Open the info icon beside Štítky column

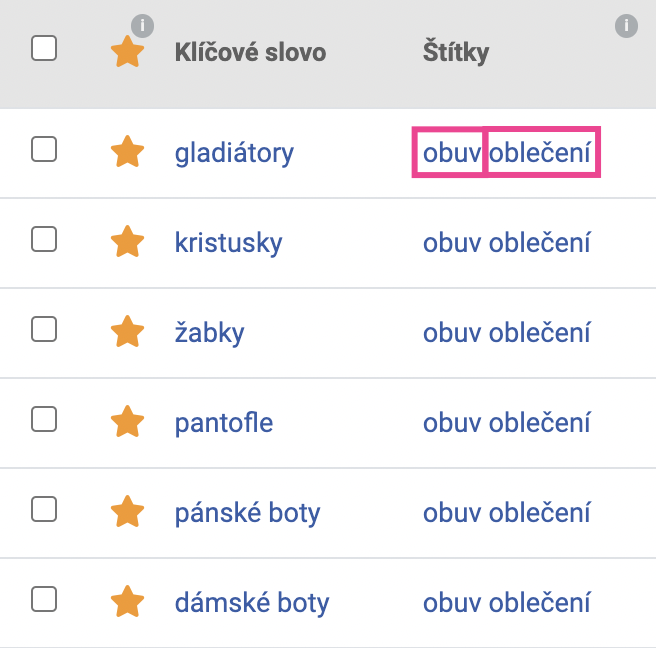click(626, 26)
